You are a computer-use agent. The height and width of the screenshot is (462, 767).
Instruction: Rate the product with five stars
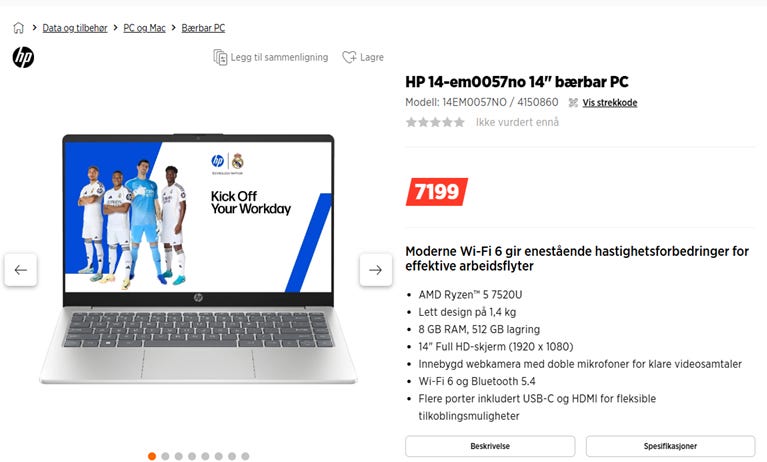point(459,122)
